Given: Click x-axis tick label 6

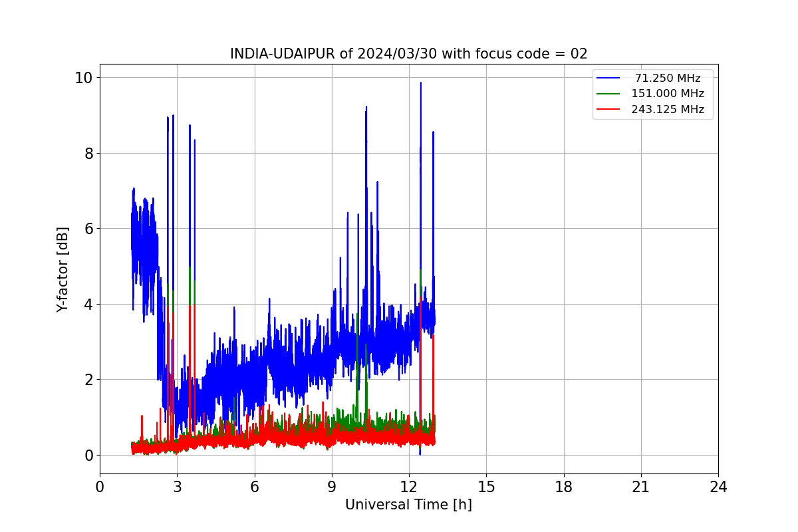Looking at the screenshot, I should [254, 487].
